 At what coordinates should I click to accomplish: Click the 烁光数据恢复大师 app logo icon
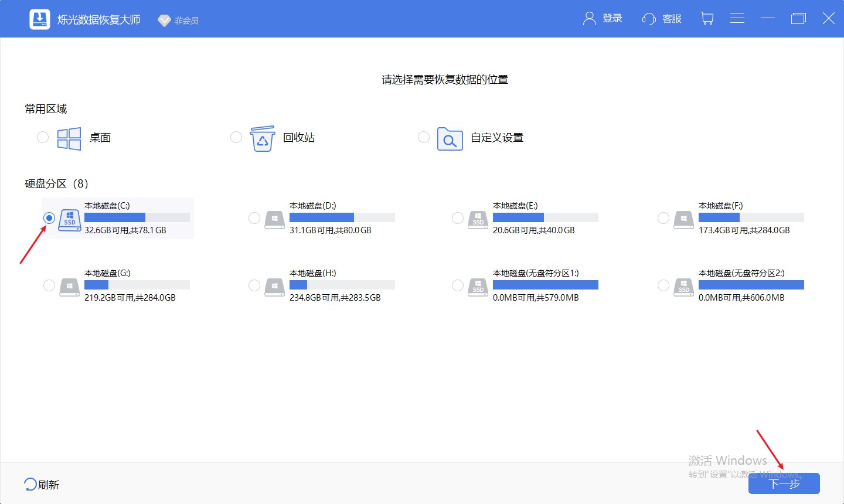coord(39,18)
